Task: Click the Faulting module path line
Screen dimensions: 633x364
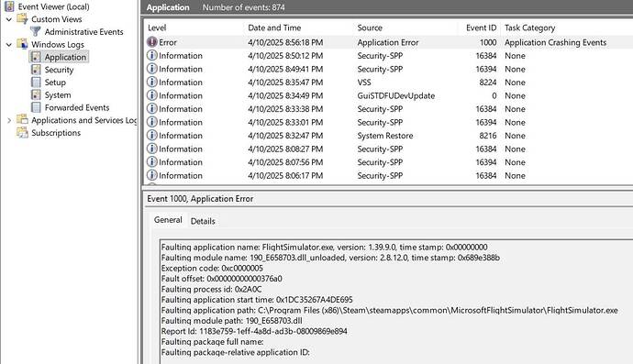Action: 231,320
